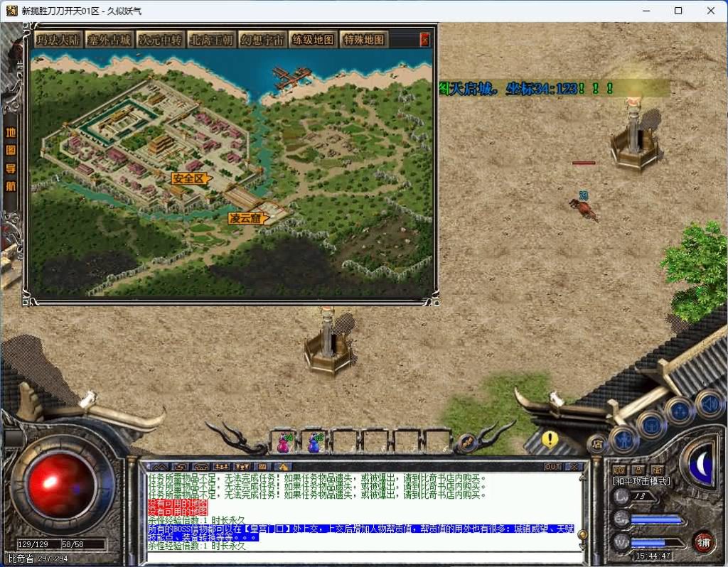
Task: Switch to the 玛法大陆 map tab
Action: click(58, 40)
